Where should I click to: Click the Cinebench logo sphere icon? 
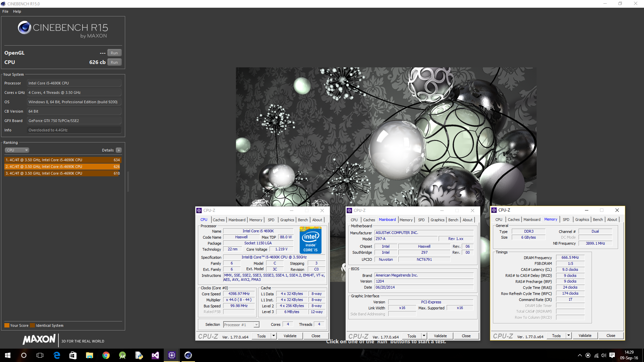24,27
